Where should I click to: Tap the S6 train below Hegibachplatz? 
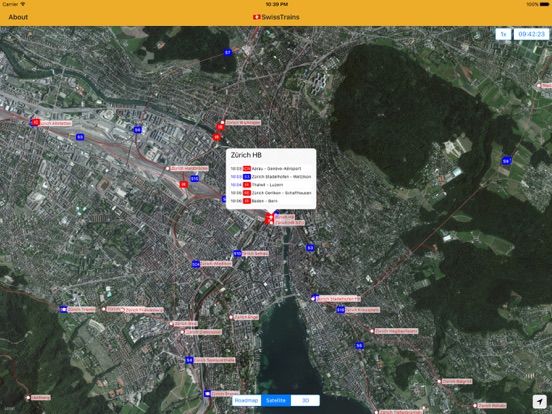[359, 345]
